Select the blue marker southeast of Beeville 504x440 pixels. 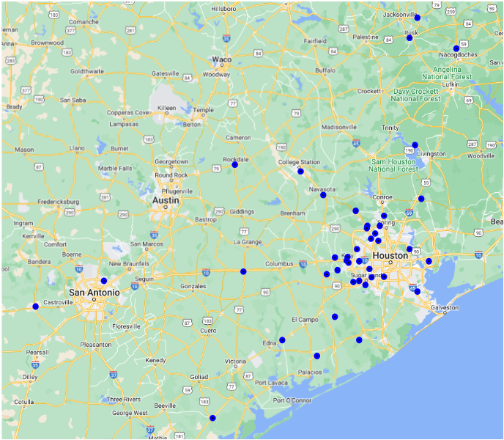pyautogui.click(x=212, y=418)
